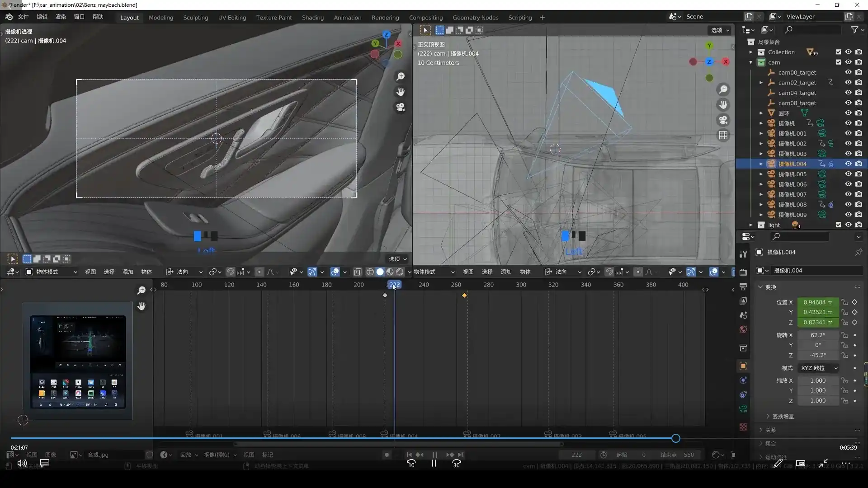Uncheck the cam collection checkbox

pos(838,62)
